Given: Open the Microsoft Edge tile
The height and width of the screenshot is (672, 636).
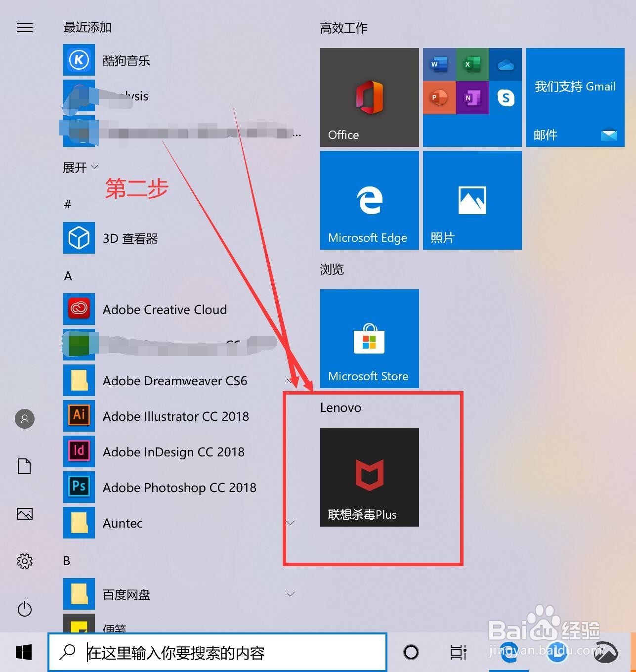Looking at the screenshot, I should pos(370,200).
